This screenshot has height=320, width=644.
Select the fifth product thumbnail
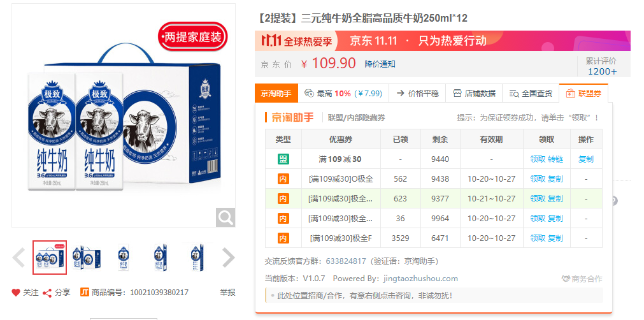point(197,258)
